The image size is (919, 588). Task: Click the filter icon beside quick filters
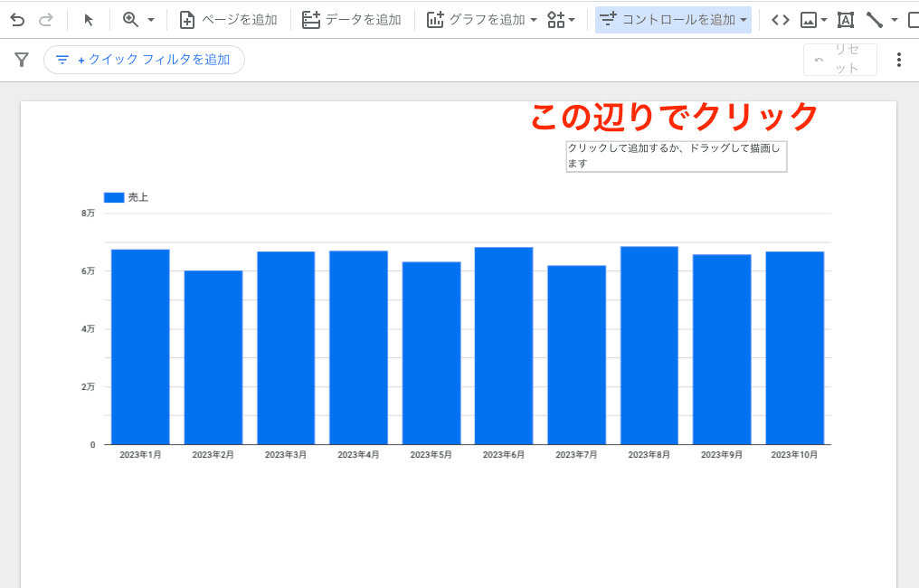click(x=22, y=59)
